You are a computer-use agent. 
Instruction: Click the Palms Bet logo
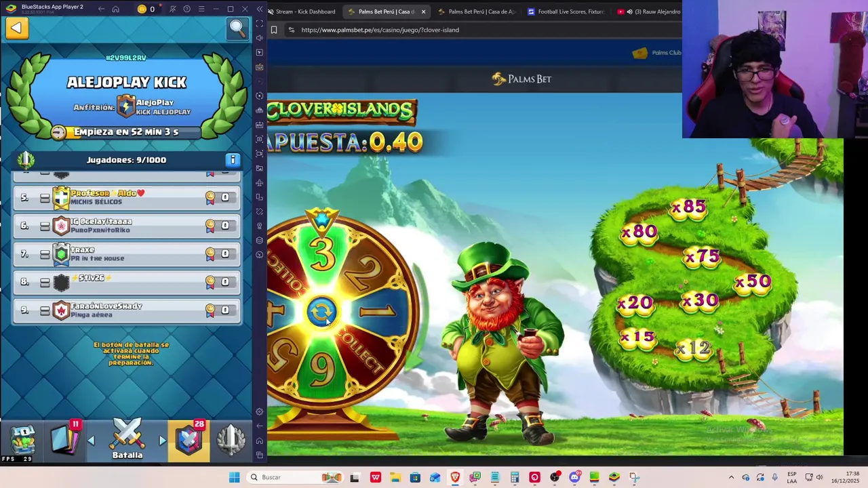pos(521,79)
